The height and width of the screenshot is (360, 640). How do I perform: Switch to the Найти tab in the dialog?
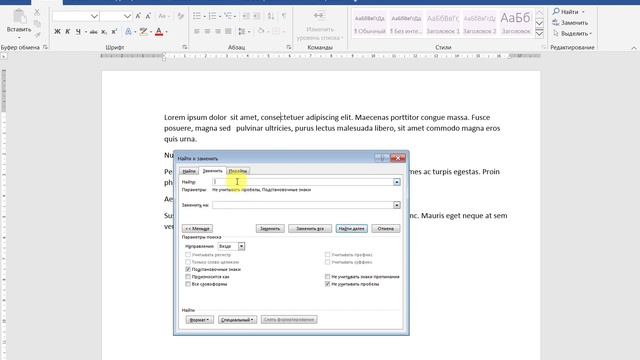pyautogui.click(x=189, y=171)
